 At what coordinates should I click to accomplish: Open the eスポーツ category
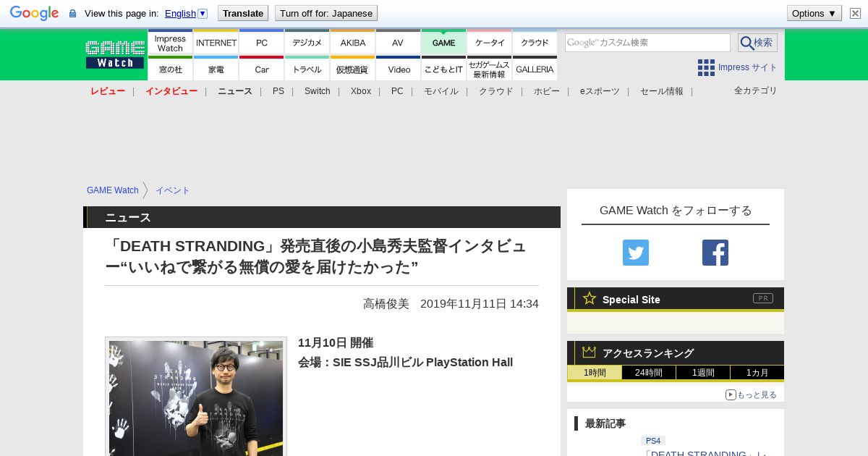coord(600,91)
